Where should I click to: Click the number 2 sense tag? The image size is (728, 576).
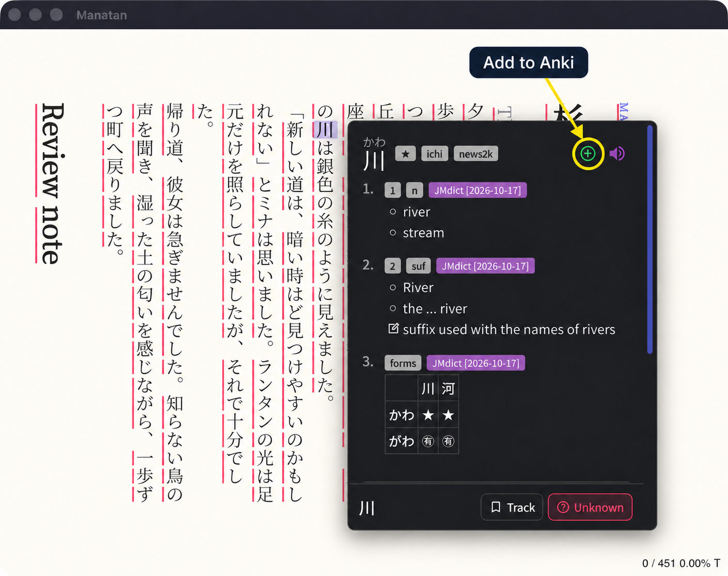pos(392,266)
